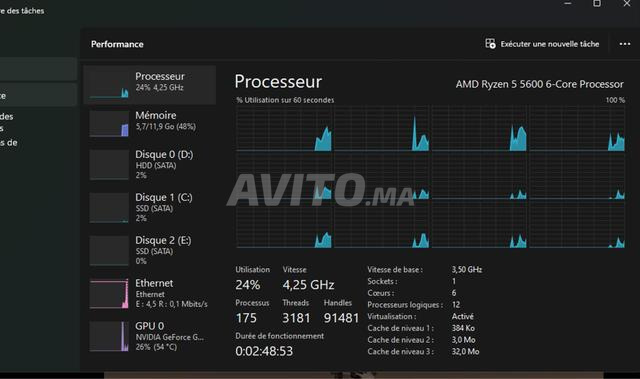This screenshot has height=379, width=640.
Task: Click the top-right logical processor graph
Action: pyautogui.click(x=577, y=129)
